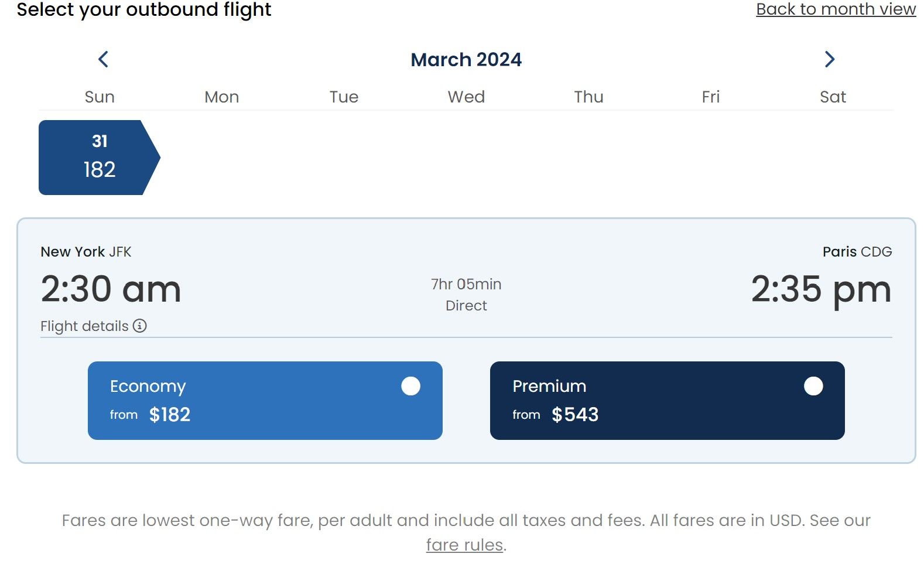Click the March 2024 month title
924x567 pixels.
[x=466, y=60]
